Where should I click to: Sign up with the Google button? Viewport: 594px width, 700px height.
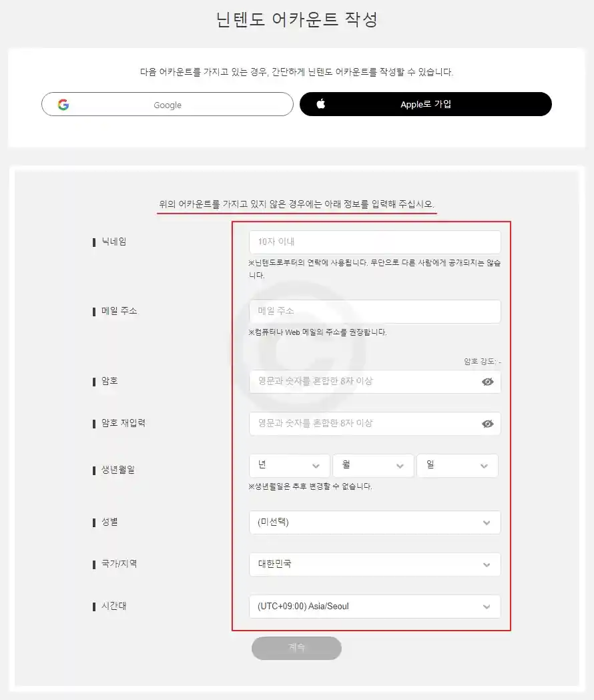coord(168,105)
